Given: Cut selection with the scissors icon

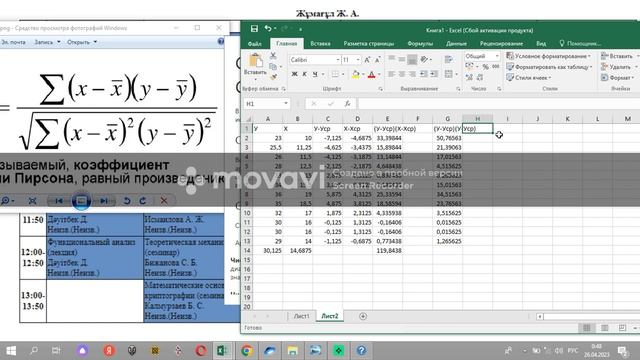Looking at the screenshot, I should (x=273, y=56).
